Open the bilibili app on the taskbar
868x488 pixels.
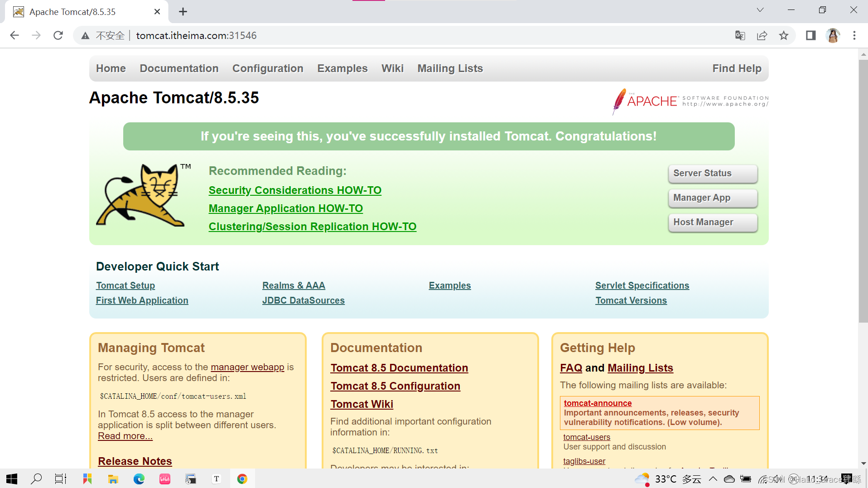click(165, 479)
